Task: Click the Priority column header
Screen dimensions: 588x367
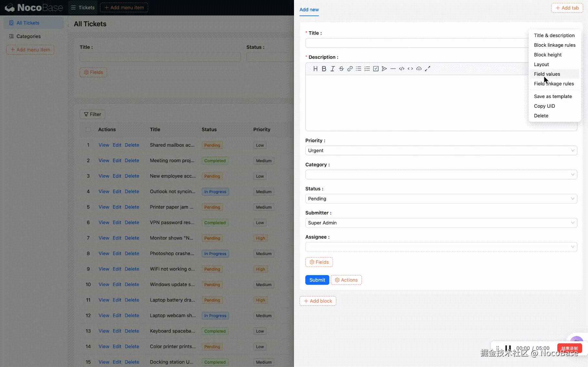Action: tap(262, 130)
